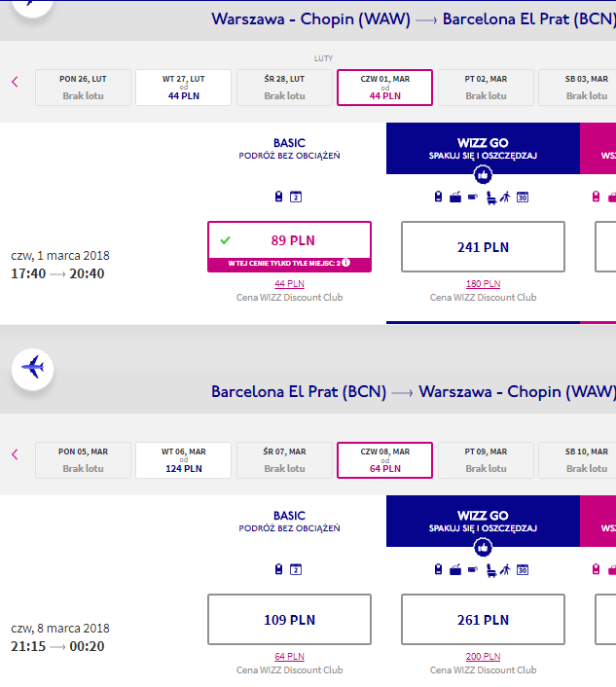The width and height of the screenshot is (616, 687).
Task: Click the thumbs-up badge under return WIZZ GO
Action: [483, 548]
